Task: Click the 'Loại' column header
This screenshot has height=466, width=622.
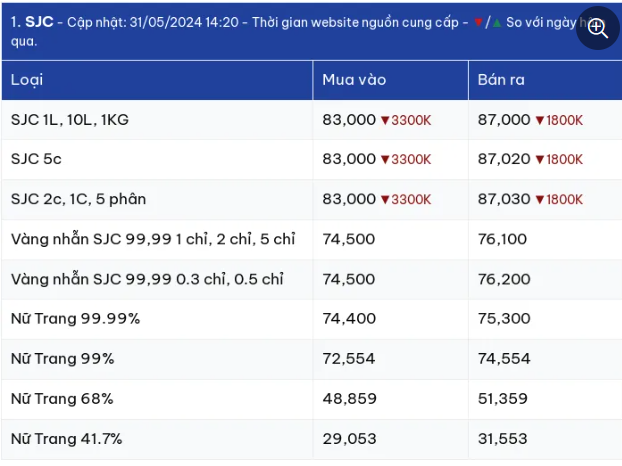Action: click(x=27, y=80)
